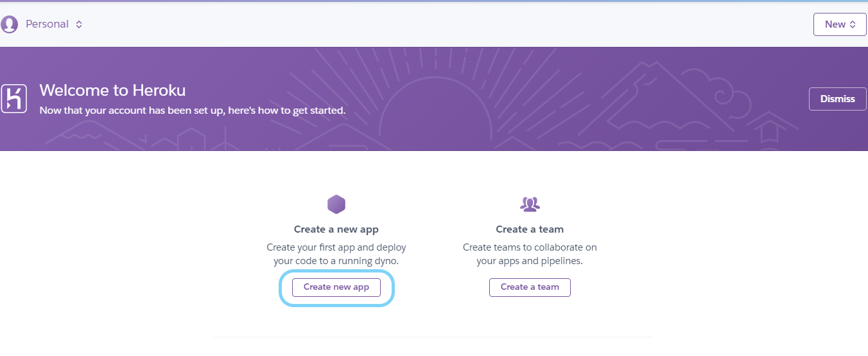
Task: Dismiss the welcome banner
Action: [837, 99]
